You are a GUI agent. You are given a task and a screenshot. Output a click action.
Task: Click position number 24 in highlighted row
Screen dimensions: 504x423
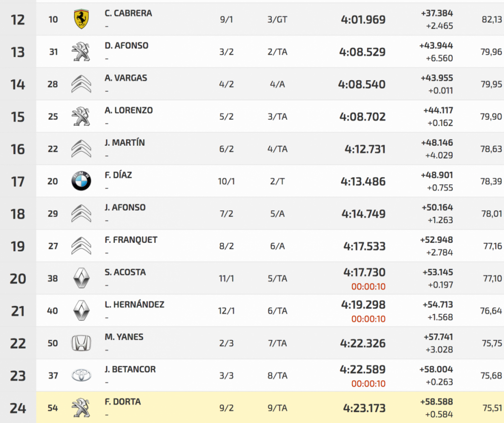pos(18,408)
